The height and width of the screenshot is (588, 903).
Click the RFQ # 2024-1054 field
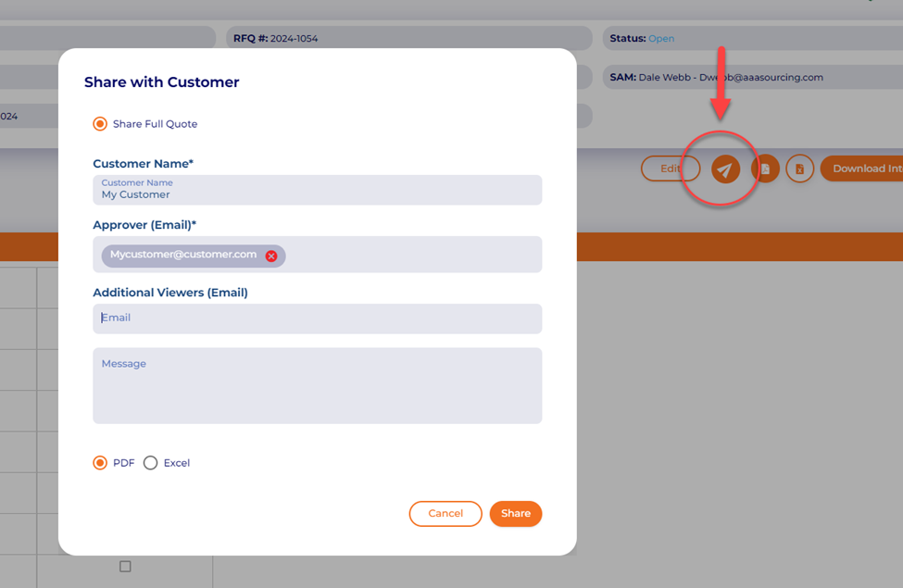(x=408, y=39)
